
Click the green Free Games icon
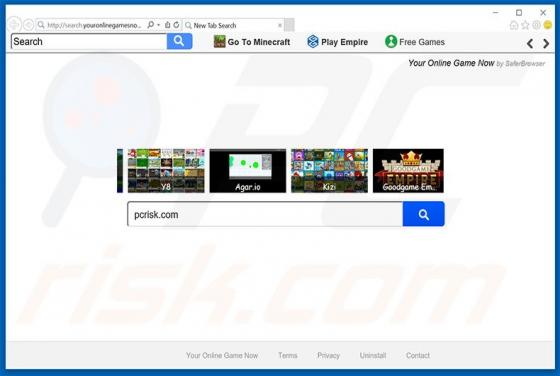pyautogui.click(x=391, y=42)
